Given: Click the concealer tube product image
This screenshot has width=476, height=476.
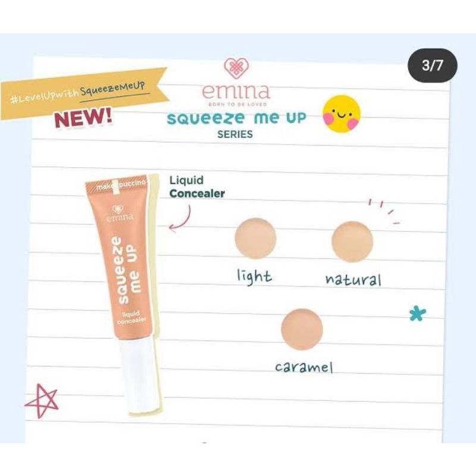Looking at the screenshot, I should [123, 293].
